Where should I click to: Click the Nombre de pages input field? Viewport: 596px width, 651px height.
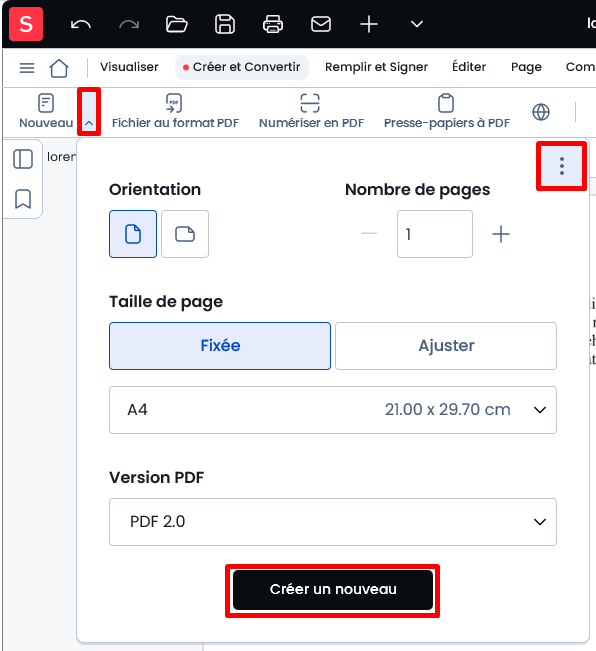coord(435,234)
